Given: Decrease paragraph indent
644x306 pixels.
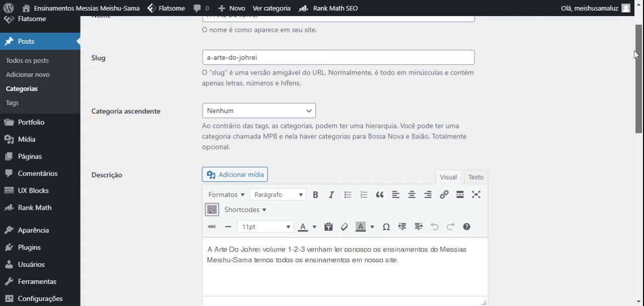Looking at the screenshot, I should coord(402,227).
